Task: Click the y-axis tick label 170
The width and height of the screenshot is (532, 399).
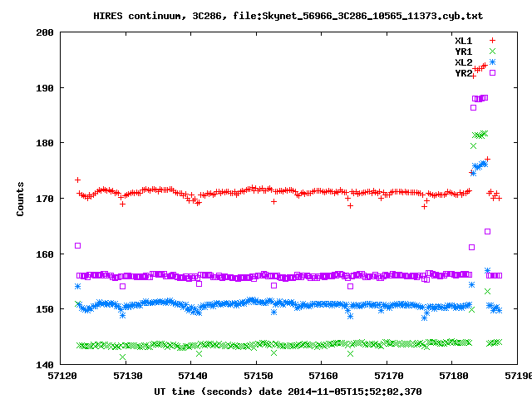Action: (x=45, y=199)
